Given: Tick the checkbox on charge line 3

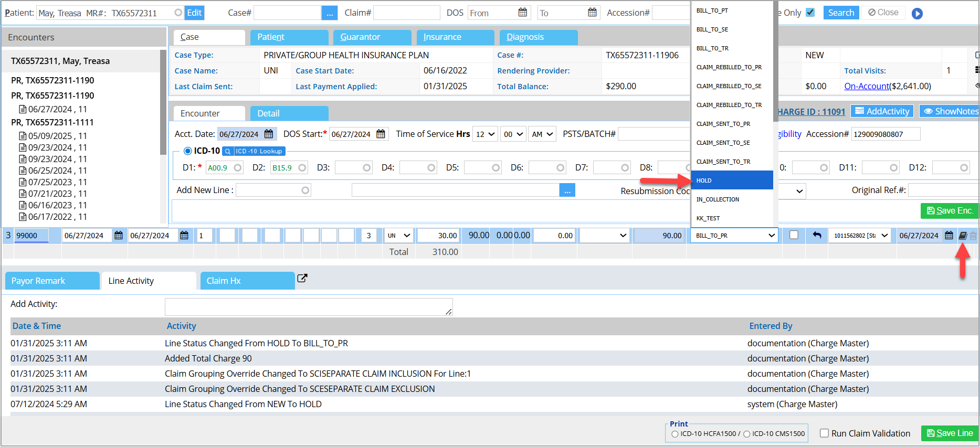Looking at the screenshot, I should coord(794,235).
